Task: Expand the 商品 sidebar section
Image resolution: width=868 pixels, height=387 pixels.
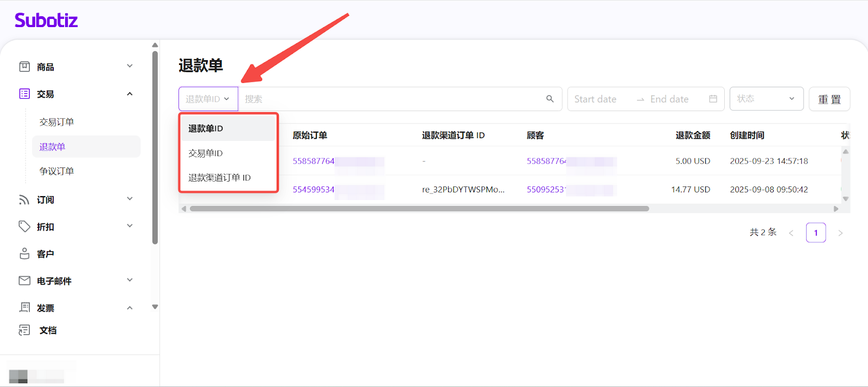Action: (130, 66)
